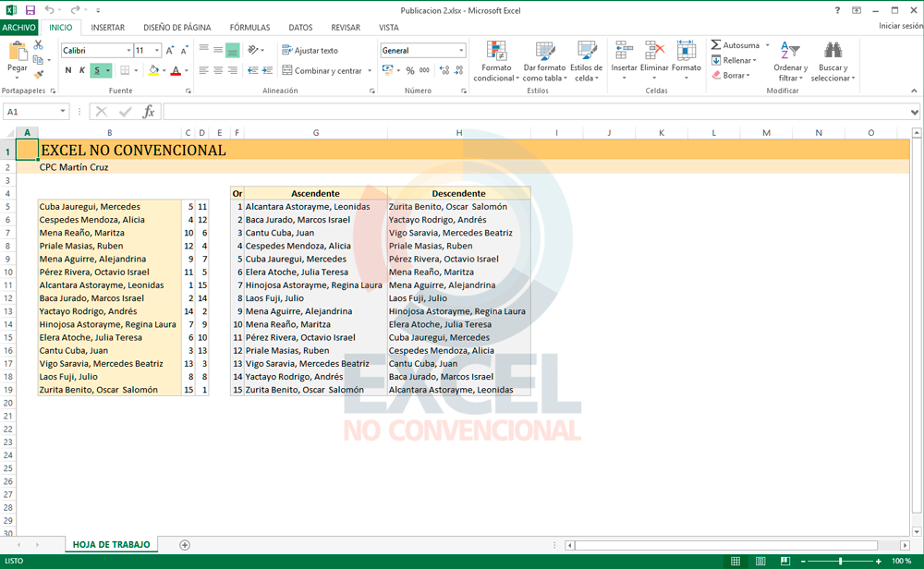Click the Save icon in the quick access toolbar
Screen dimensions: 924x569
(30, 10)
